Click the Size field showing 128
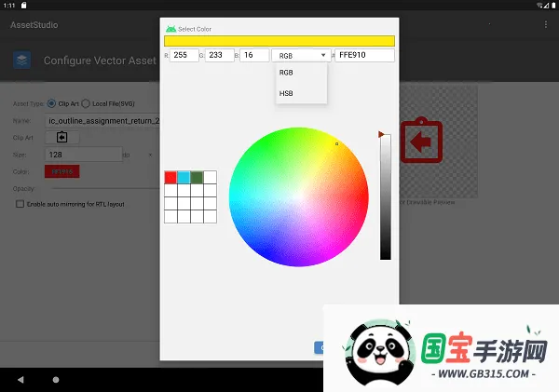Screen dimensions: 559x392 point(84,155)
